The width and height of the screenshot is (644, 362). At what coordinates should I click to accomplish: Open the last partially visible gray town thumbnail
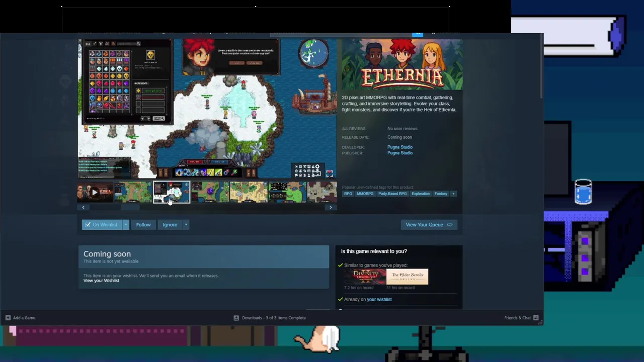(x=322, y=192)
